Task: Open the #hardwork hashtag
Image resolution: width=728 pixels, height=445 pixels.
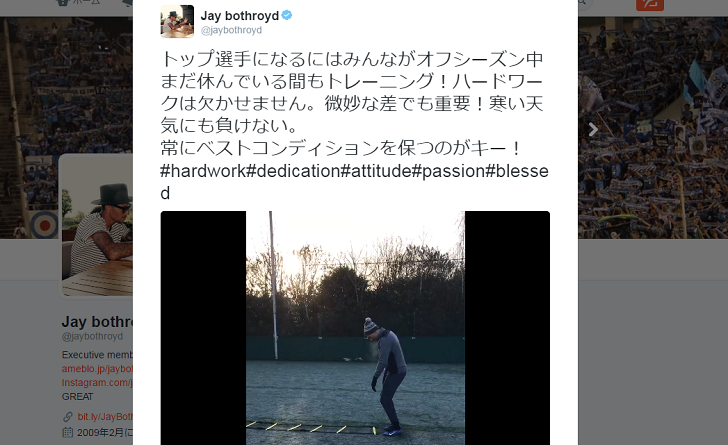Action: click(x=203, y=171)
